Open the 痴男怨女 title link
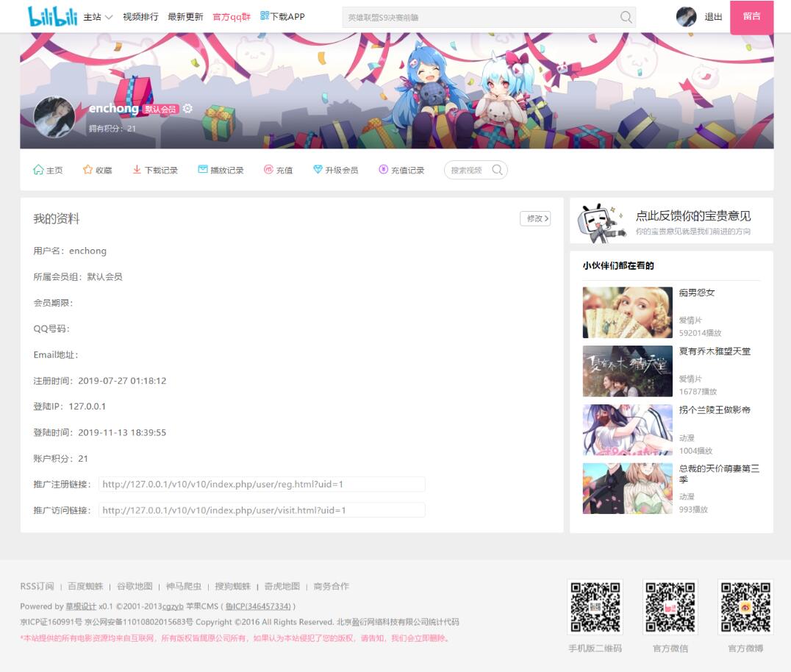 point(697,293)
